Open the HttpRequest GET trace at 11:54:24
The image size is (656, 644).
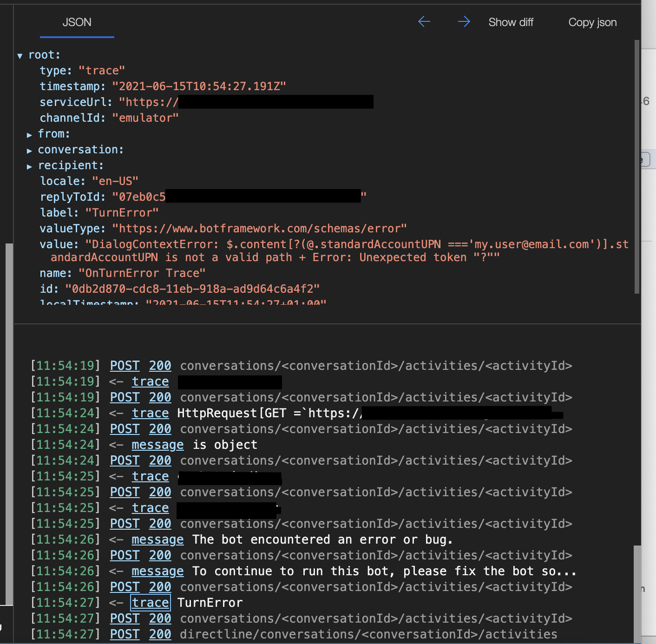coord(150,413)
